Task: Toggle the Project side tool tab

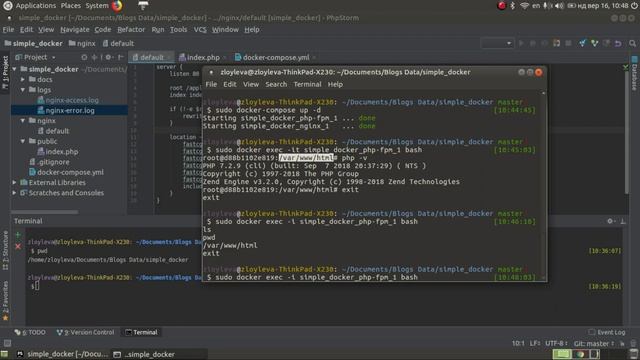Action: click(5, 73)
